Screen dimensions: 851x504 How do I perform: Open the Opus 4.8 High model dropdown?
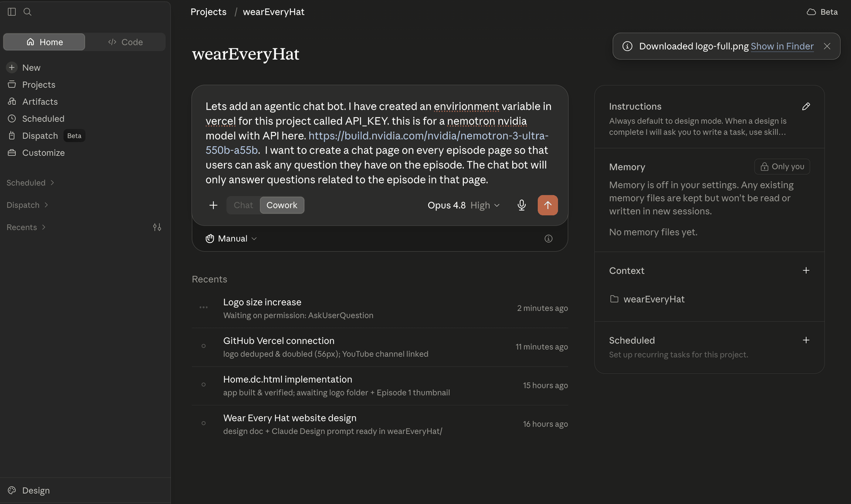pyautogui.click(x=464, y=205)
